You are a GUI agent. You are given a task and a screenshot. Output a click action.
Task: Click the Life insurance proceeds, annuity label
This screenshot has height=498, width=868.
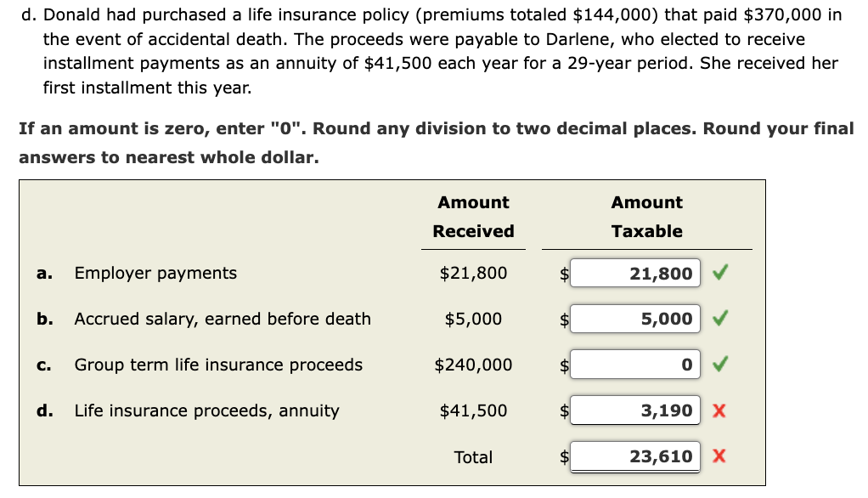[x=181, y=410]
